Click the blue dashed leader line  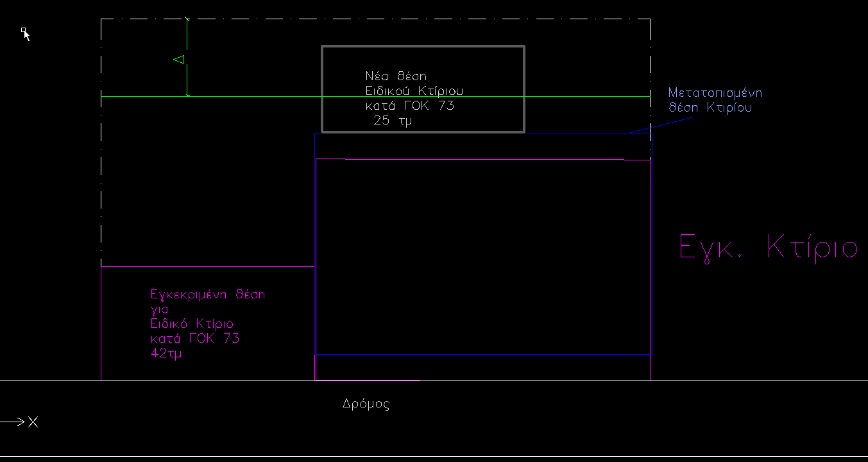pyautogui.click(x=640, y=130)
